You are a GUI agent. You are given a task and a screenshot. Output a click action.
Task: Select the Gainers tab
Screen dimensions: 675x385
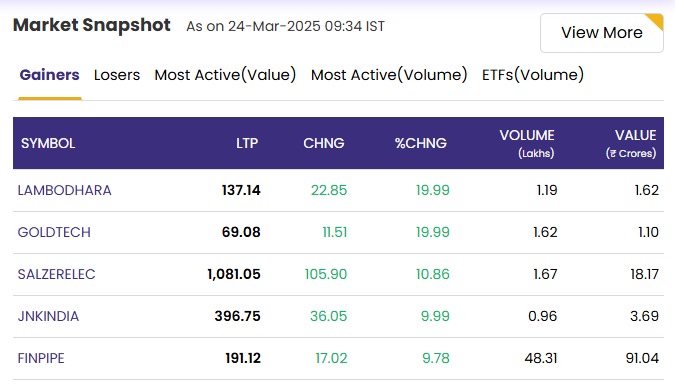tap(50, 75)
